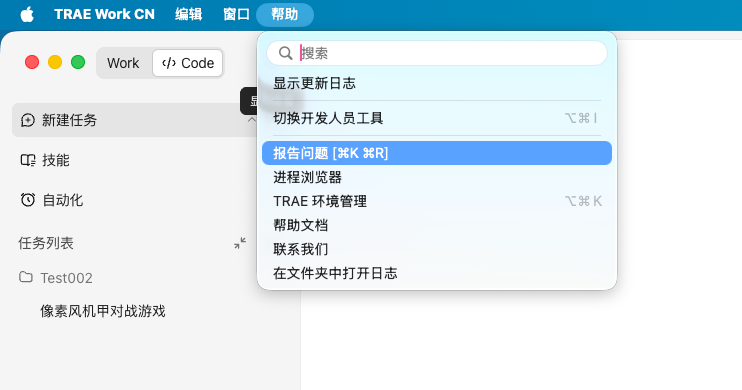
Task: Select 切换开发人员工具
Action: (437, 118)
